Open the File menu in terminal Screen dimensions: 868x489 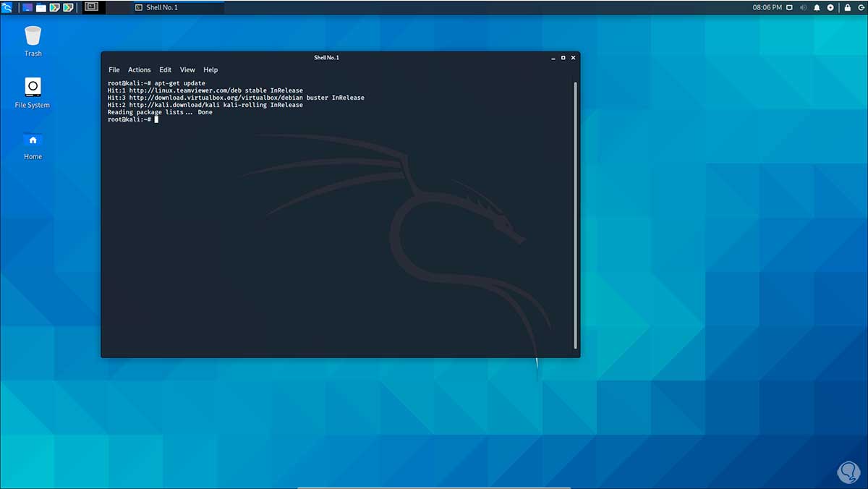pyautogui.click(x=114, y=70)
